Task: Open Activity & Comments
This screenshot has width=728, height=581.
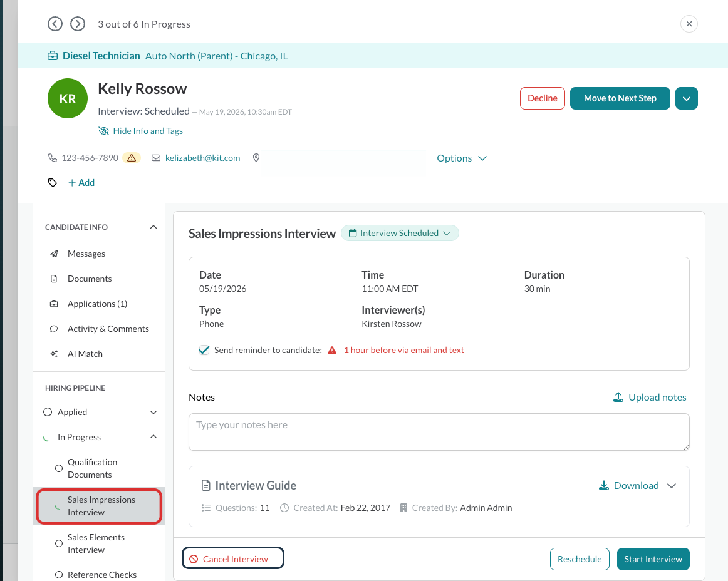Action: (x=108, y=329)
